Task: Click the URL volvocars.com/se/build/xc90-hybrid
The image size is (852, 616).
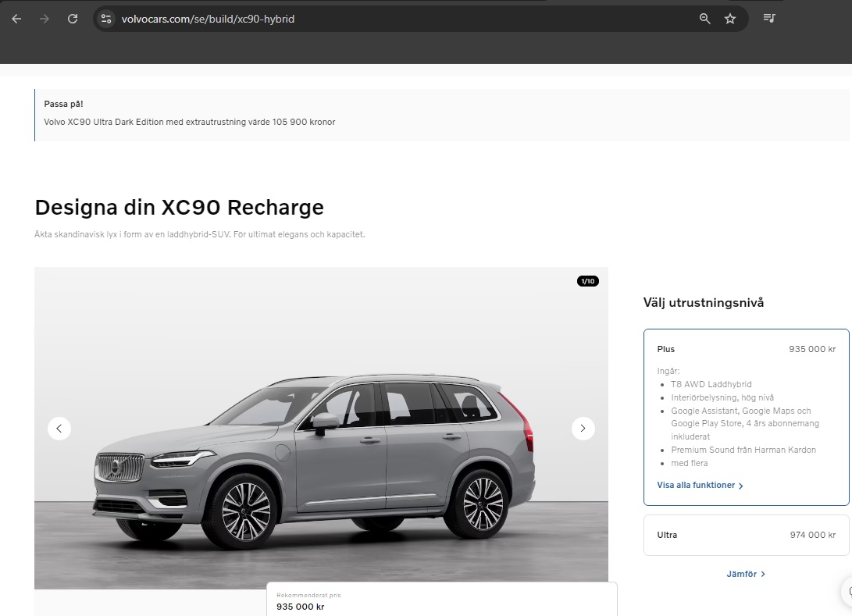Action: (208, 19)
